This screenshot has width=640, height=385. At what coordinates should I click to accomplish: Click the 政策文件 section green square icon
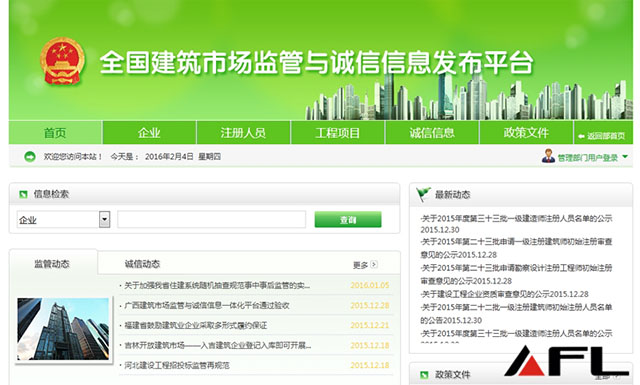point(424,374)
